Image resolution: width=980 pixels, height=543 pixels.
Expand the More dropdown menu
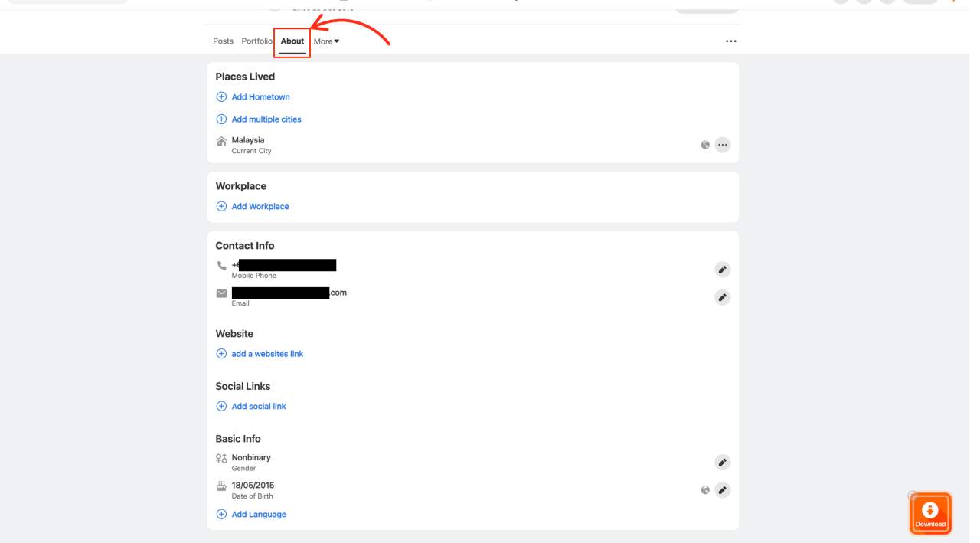coord(326,41)
